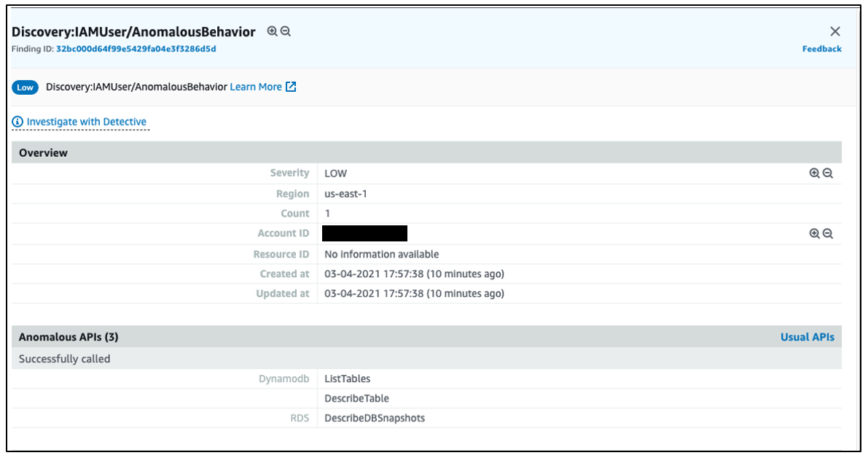
Task: Click the Low severity badge
Action: 25,87
